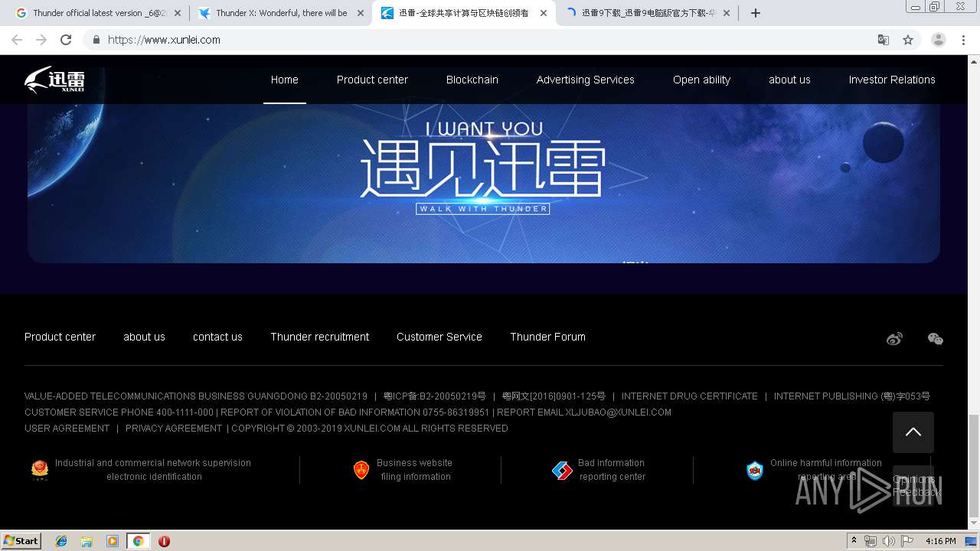The image size is (980, 551).
Task: Click the volume tray icon
Action: pyautogui.click(x=888, y=541)
